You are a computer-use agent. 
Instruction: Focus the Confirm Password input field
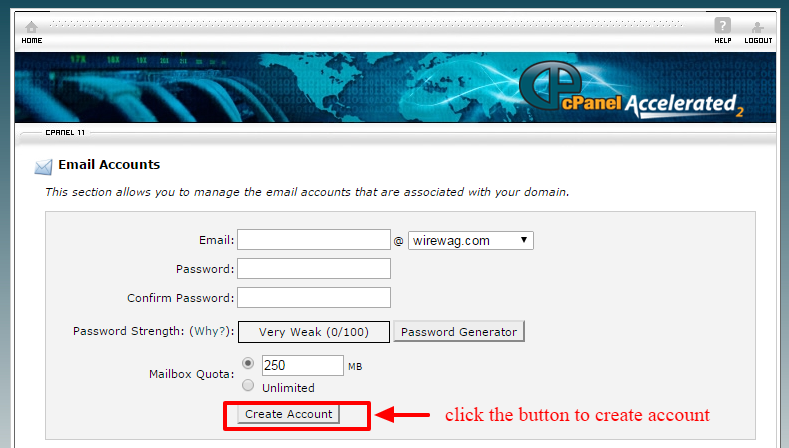pos(314,297)
